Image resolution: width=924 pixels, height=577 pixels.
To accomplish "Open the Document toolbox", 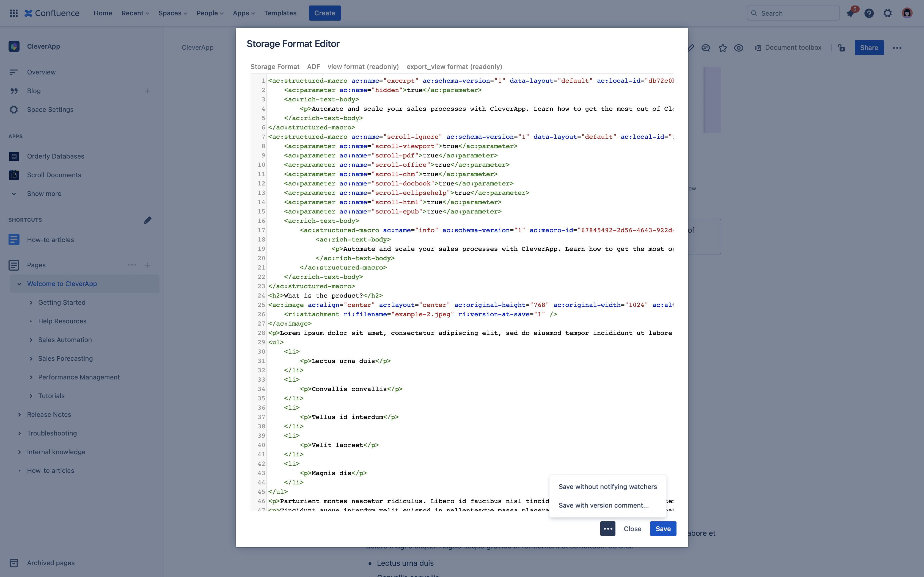I will click(x=788, y=47).
